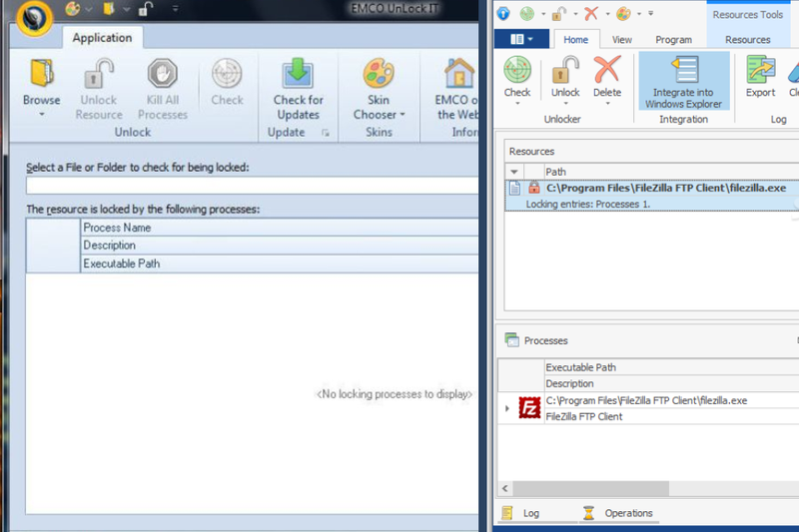Switch to the Resources ribbon tab
The image size is (799, 532).
tap(747, 39)
